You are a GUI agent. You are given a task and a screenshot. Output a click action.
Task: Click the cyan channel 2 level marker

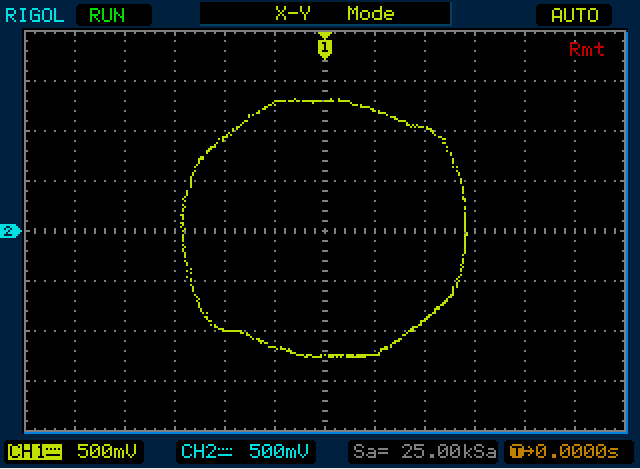[9, 231]
